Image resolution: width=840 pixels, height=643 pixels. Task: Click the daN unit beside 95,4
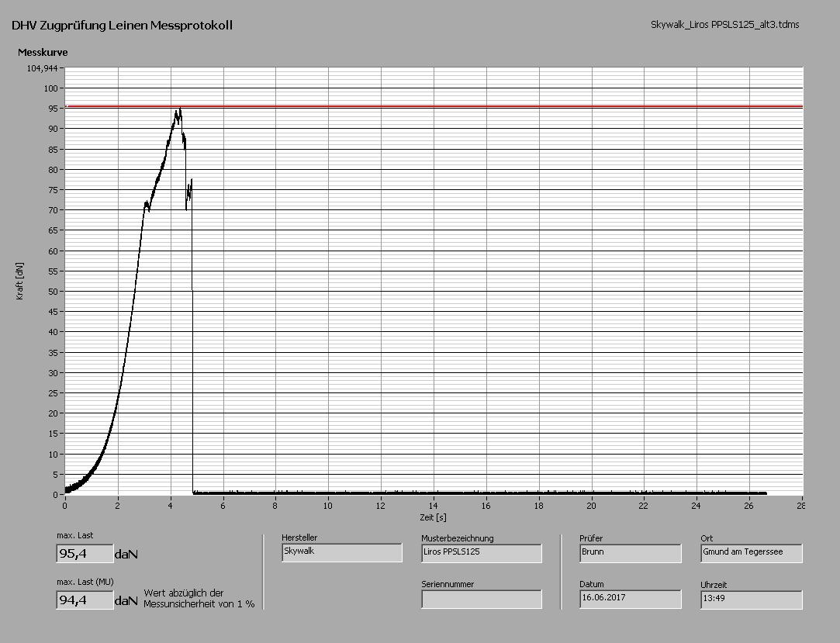tap(126, 554)
